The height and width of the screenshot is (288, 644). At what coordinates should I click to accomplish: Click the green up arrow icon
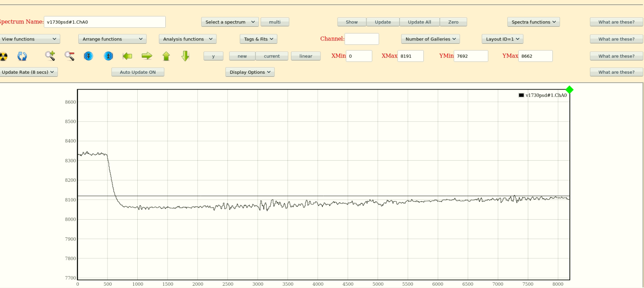click(166, 56)
